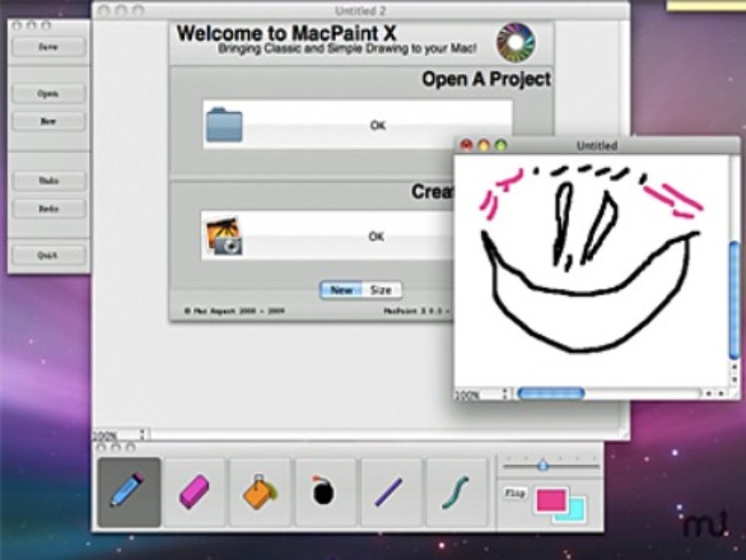Click the MacPaint X color wheel logo
Image resolution: width=746 pixels, height=560 pixels.
coord(515,42)
